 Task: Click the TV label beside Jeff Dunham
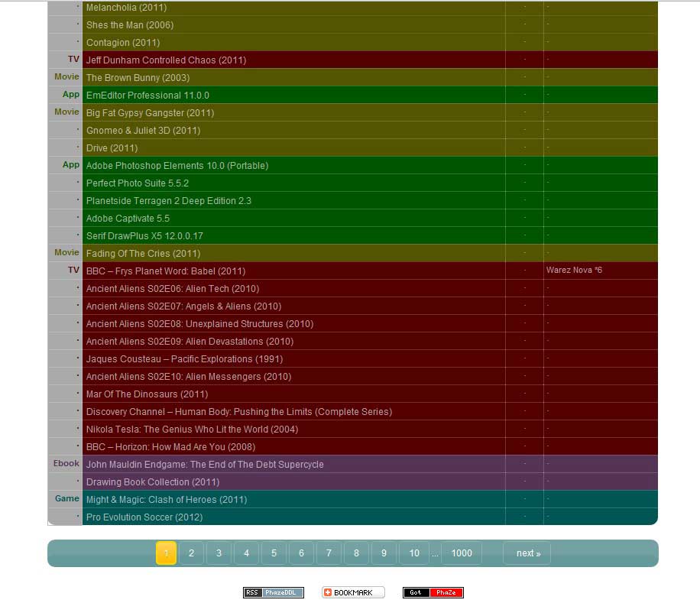coord(73,60)
